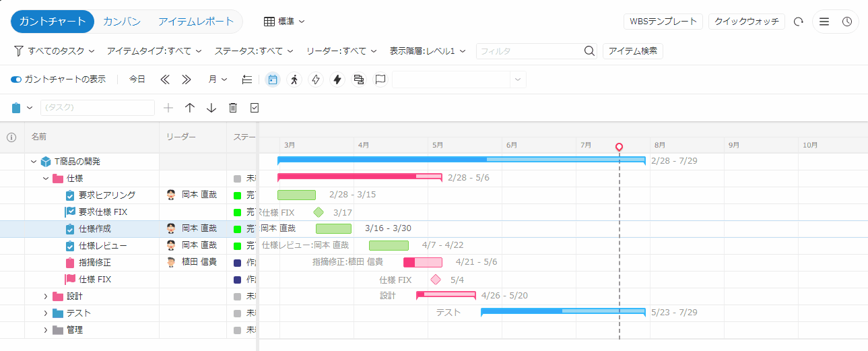Click the checkbox icon beside trash
The height and width of the screenshot is (351, 868).
coord(255,108)
